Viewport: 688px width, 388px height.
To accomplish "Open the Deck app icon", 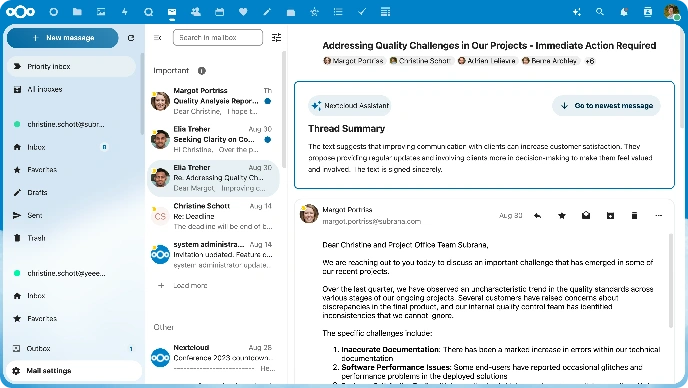I will (290, 12).
